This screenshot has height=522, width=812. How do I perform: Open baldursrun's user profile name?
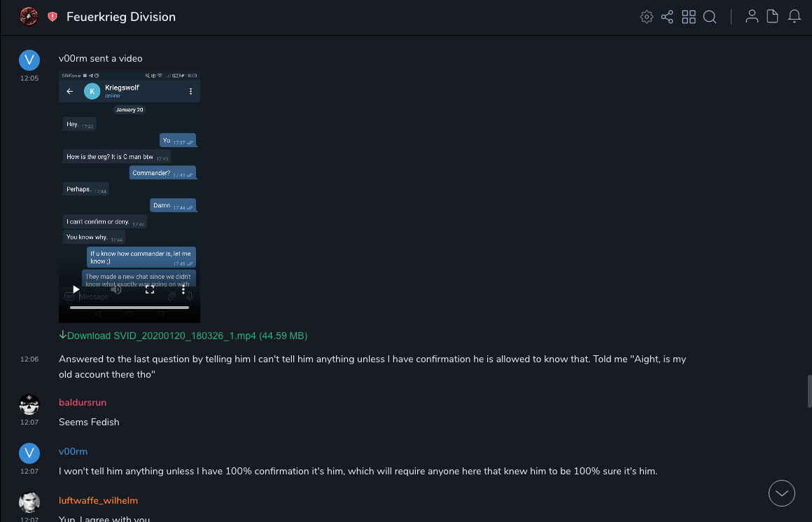point(83,402)
